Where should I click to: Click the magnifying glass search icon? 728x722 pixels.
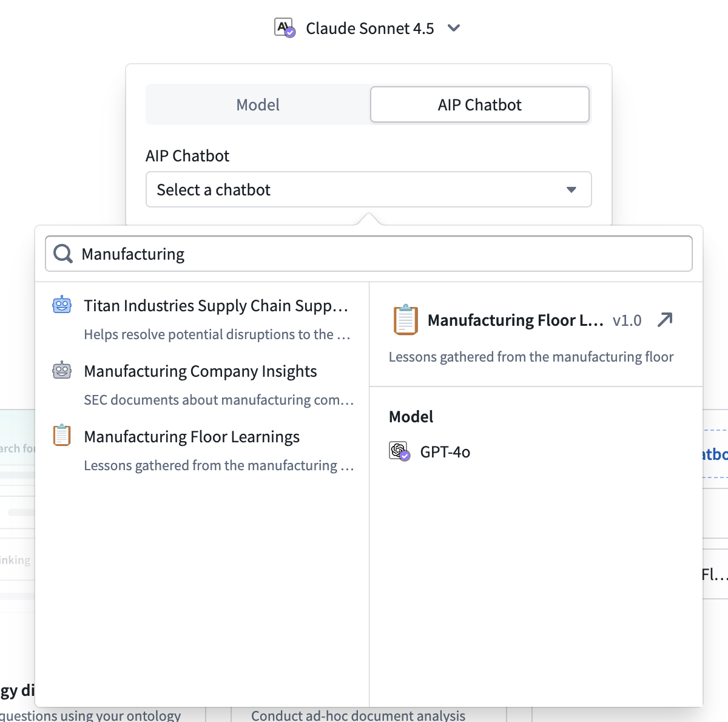tap(62, 254)
